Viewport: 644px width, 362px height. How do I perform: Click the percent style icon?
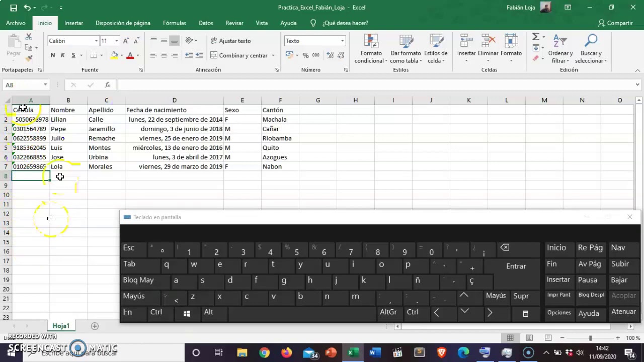305,55
